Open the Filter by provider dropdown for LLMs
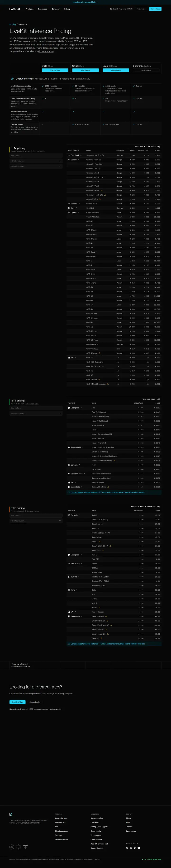The width and height of the screenshot is (171, 868). [36, 166]
